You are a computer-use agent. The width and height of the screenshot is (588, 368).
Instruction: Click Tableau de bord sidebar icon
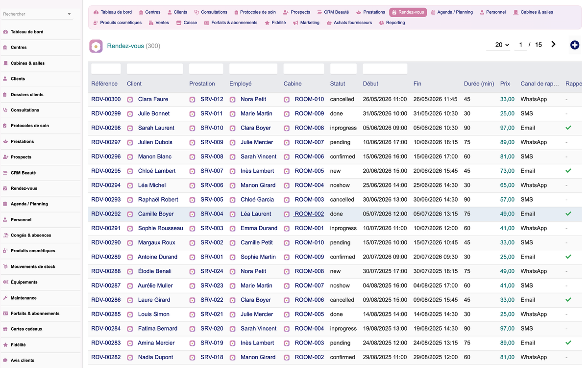point(5,32)
